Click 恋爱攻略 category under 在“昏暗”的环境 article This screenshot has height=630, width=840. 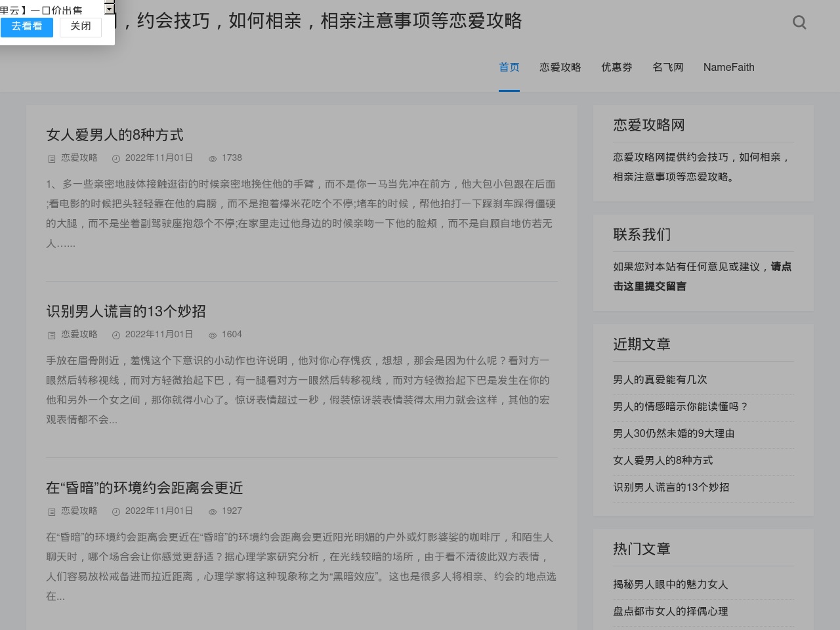[79, 511]
